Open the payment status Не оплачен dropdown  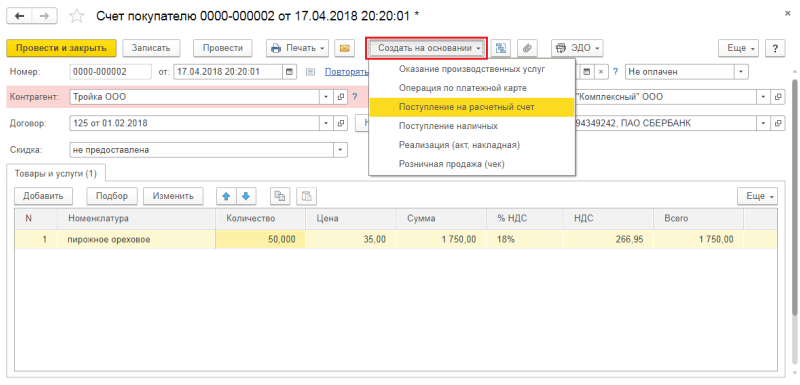pyautogui.click(x=741, y=72)
